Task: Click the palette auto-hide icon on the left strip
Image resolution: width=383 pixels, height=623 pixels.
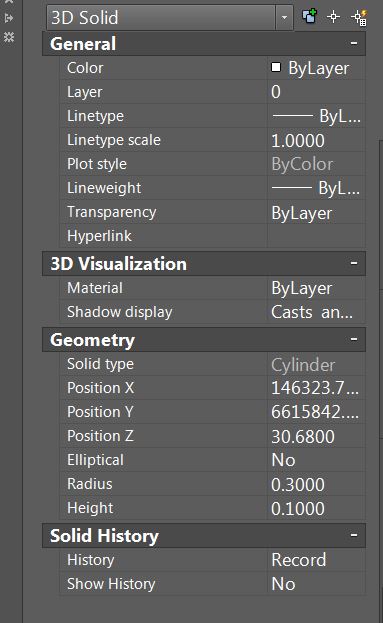Action: [9, 18]
